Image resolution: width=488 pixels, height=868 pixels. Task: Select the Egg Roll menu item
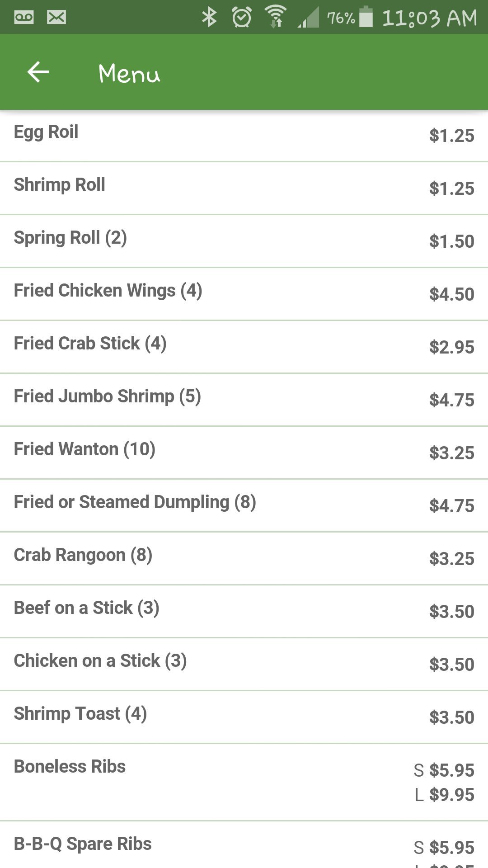click(x=46, y=132)
